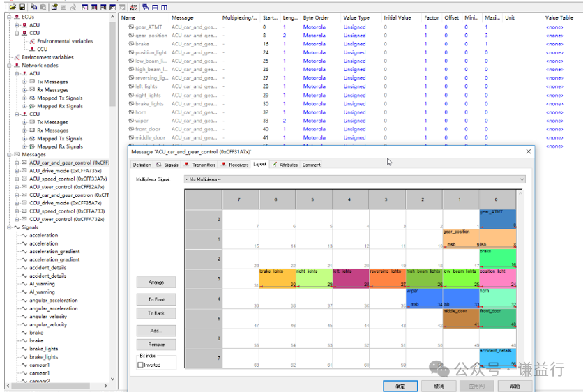Click the signal icon beside wiper row
Screen dimensions: 583x392
point(131,121)
